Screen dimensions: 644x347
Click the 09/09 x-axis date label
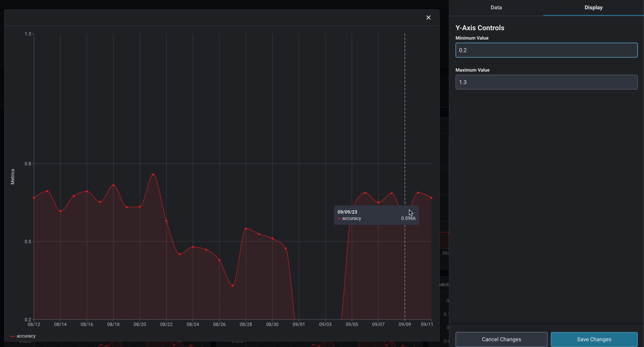point(404,324)
